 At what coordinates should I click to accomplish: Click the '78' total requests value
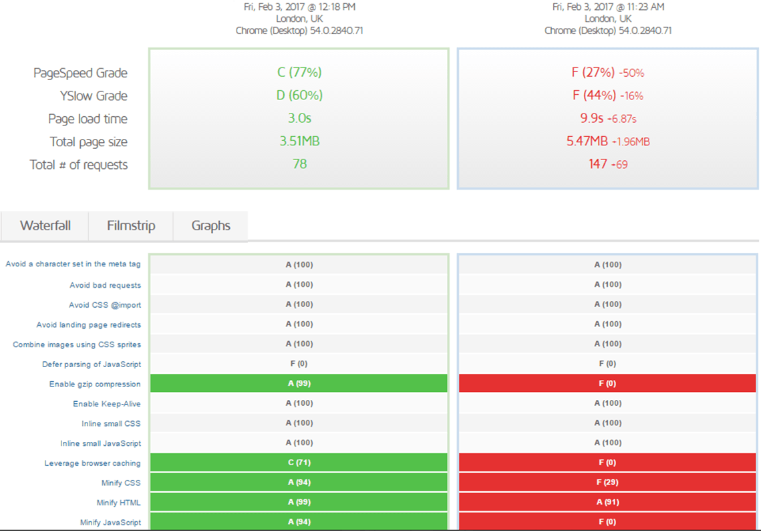click(299, 164)
